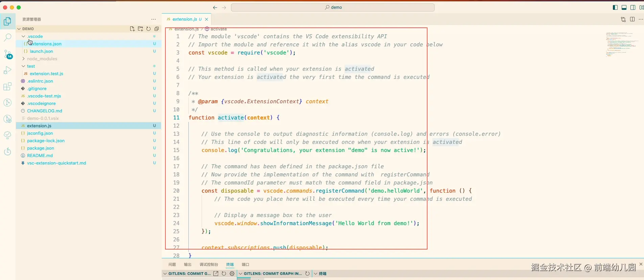Image resolution: width=644 pixels, height=280 pixels.
Task: Switch to the 输出 panel tab
Action: point(188,264)
